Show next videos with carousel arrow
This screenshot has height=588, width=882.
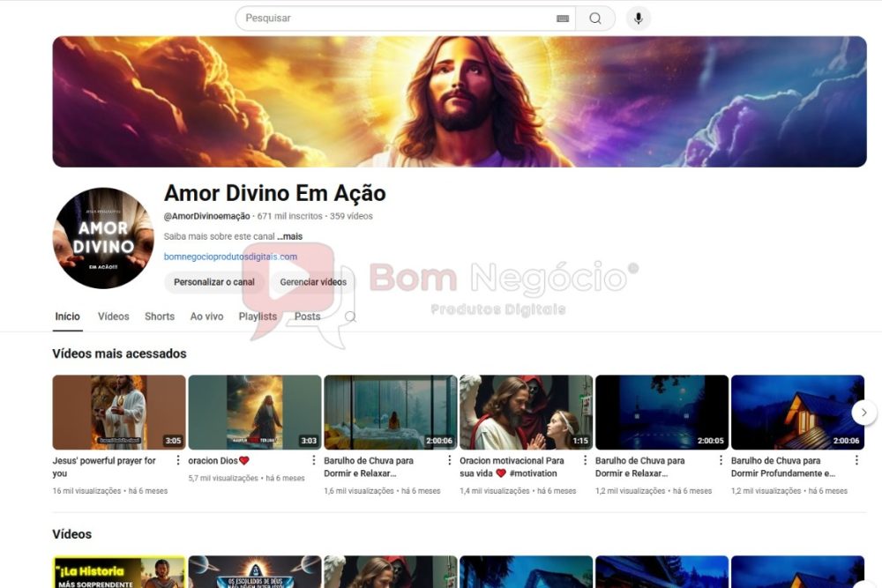pyautogui.click(x=863, y=413)
